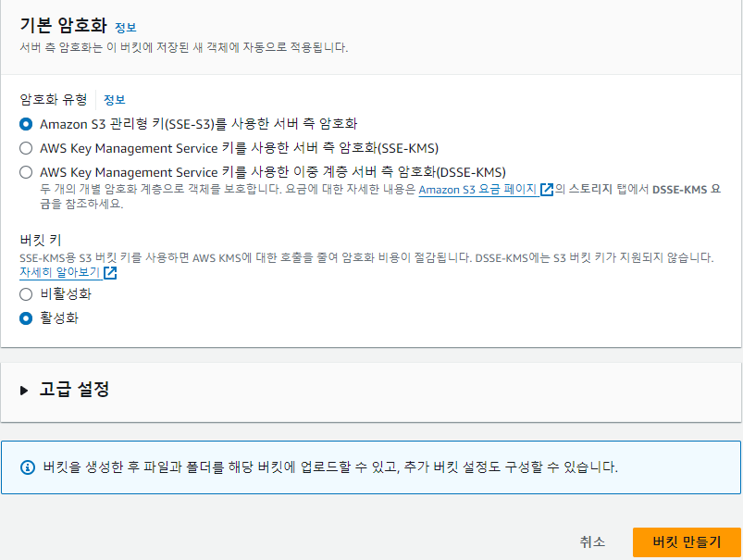Select DSSE-KMS 이중 계층 암호화 radio option
Viewport: 743px width, 560px height.
pyautogui.click(x=26, y=172)
